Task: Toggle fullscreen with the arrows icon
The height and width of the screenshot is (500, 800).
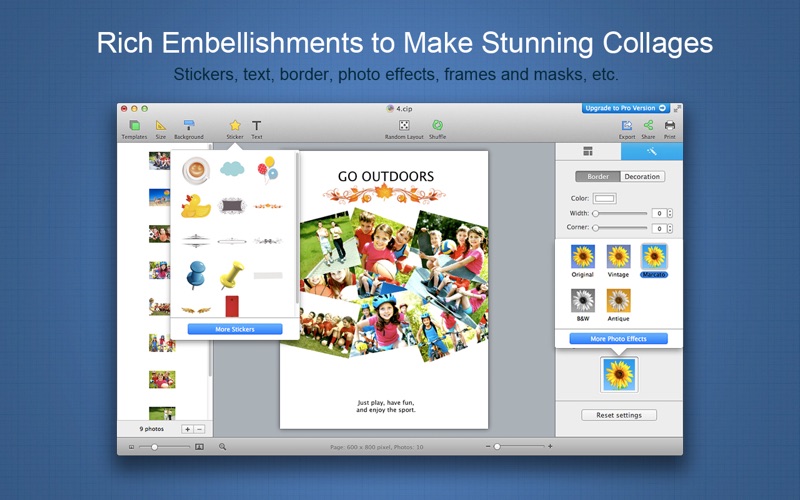Action: (677, 108)
